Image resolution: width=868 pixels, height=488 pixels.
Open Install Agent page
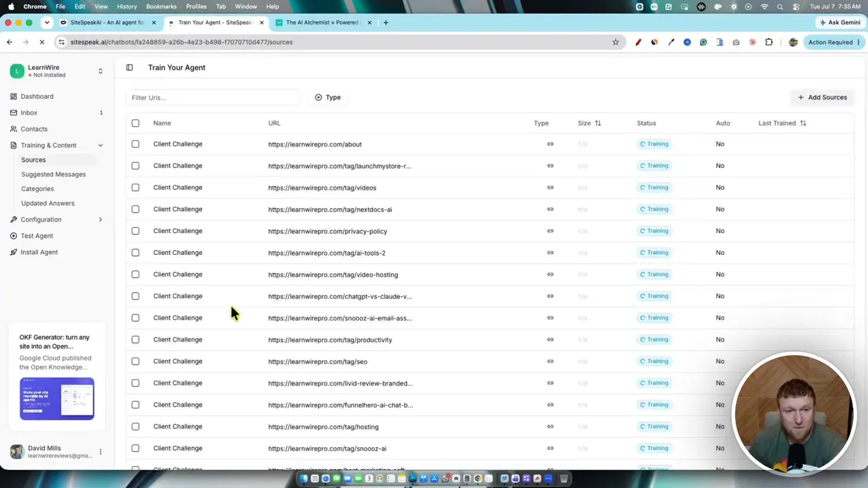[39, 252]
